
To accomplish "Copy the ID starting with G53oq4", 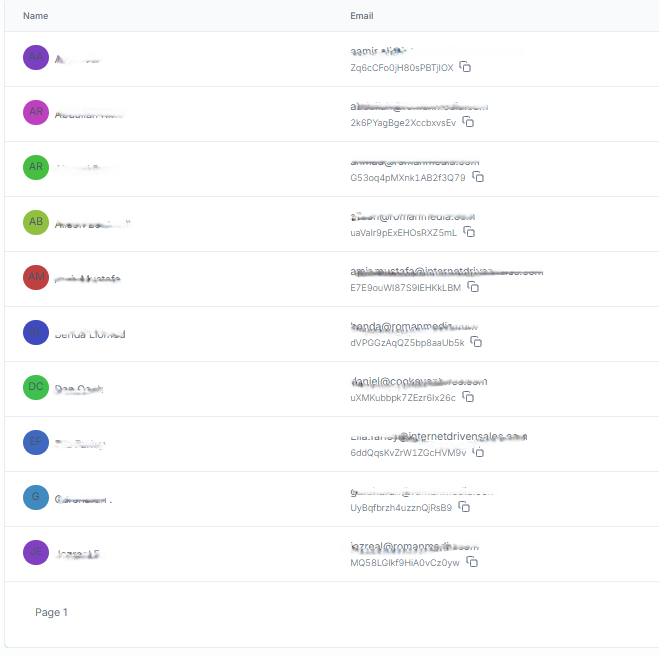I will tap(478, 178).
